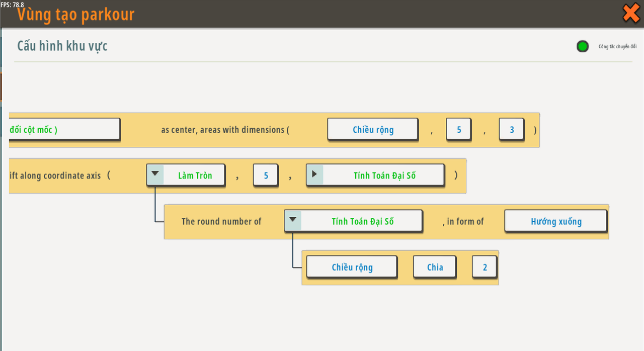The width and height of the screenshot is (644, 351).
Task: Edit the divisor value 2
Action: pyautogui.click(x=485, y=267)
